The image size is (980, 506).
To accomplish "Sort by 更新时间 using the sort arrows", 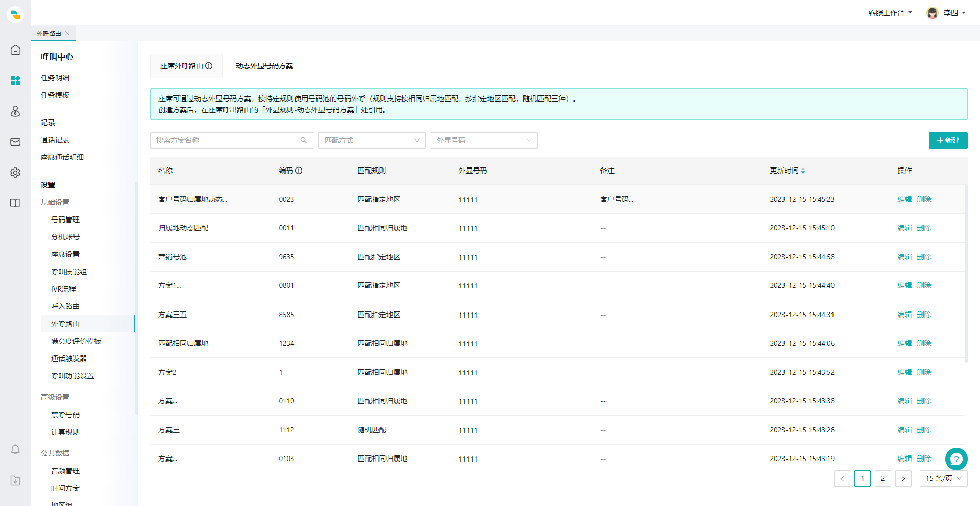I will [803, 171].
